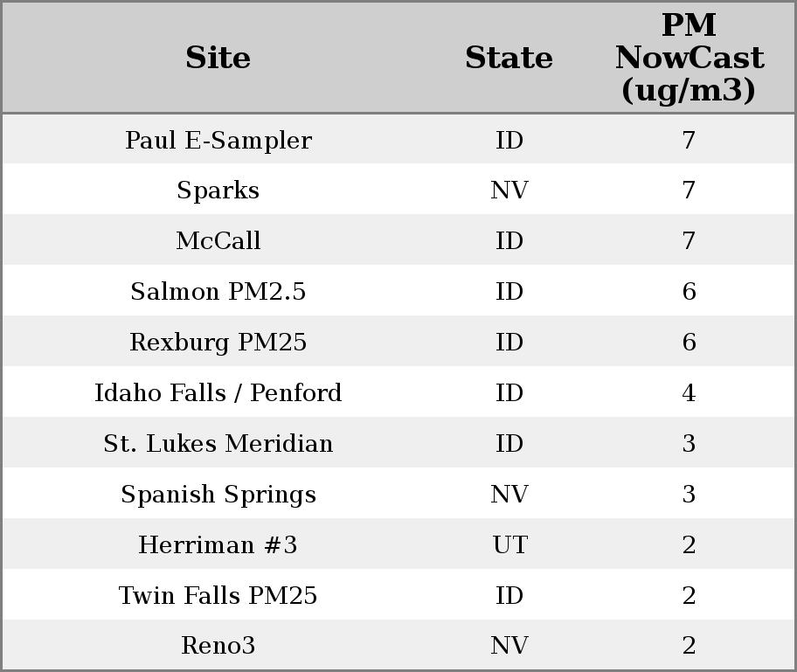Select the PM value 7 for McCall
This screenshot has width=797, height=672.
click(689, 241)
